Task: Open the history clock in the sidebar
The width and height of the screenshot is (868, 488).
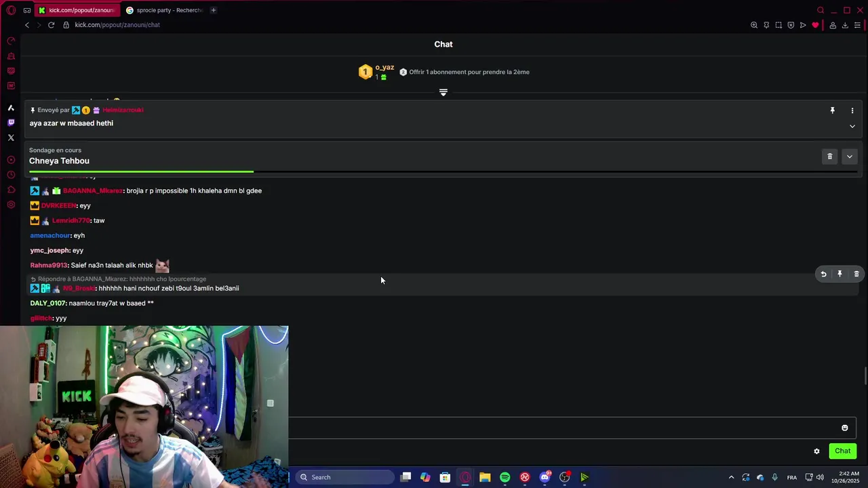Action: (11, 175)
